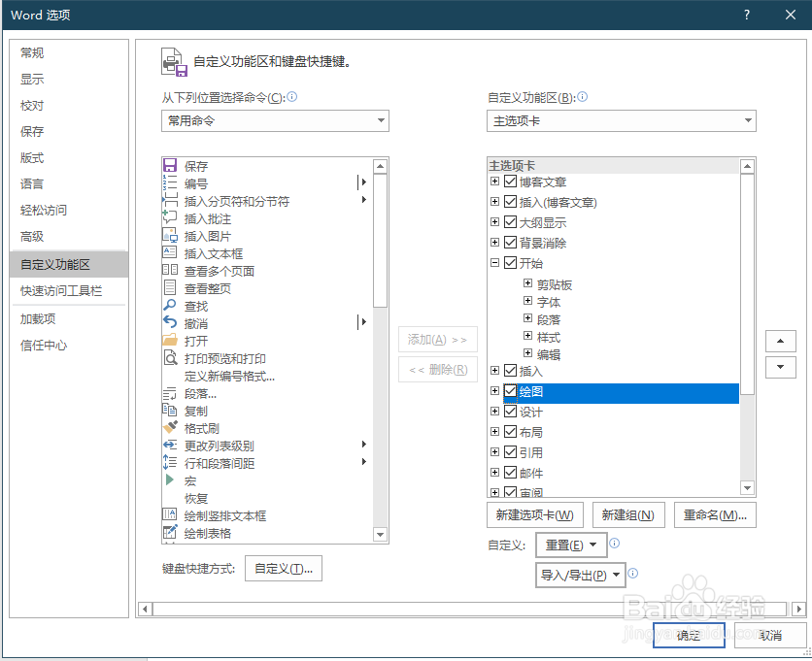The height and width of the screenshot is (661, 812).
Task: Click the command list scroll down arrow
Action: pos(381,534)
